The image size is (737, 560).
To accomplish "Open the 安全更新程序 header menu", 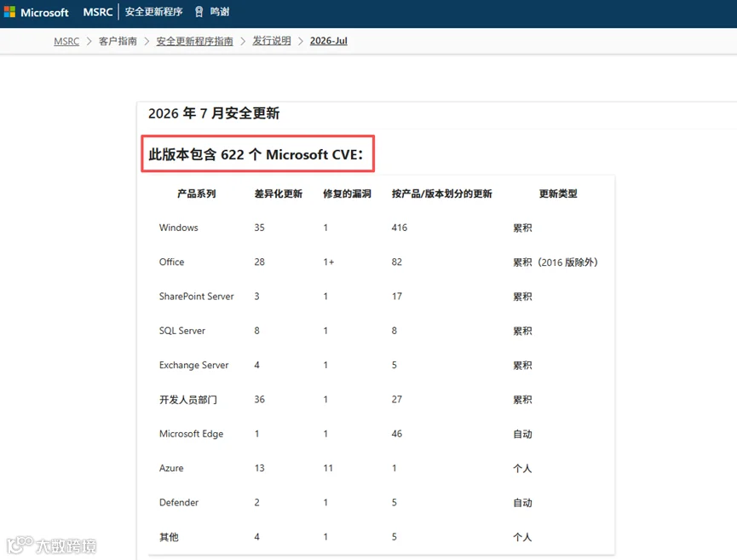I will [153, 12].
